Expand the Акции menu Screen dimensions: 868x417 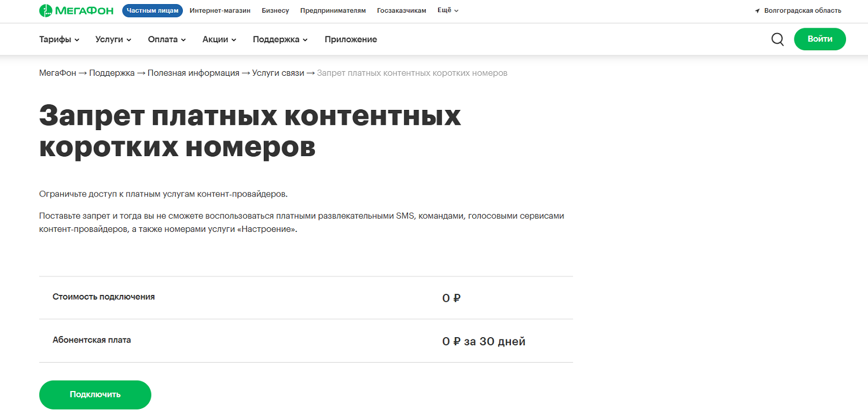pyautogui.click(x=219, y=39)
